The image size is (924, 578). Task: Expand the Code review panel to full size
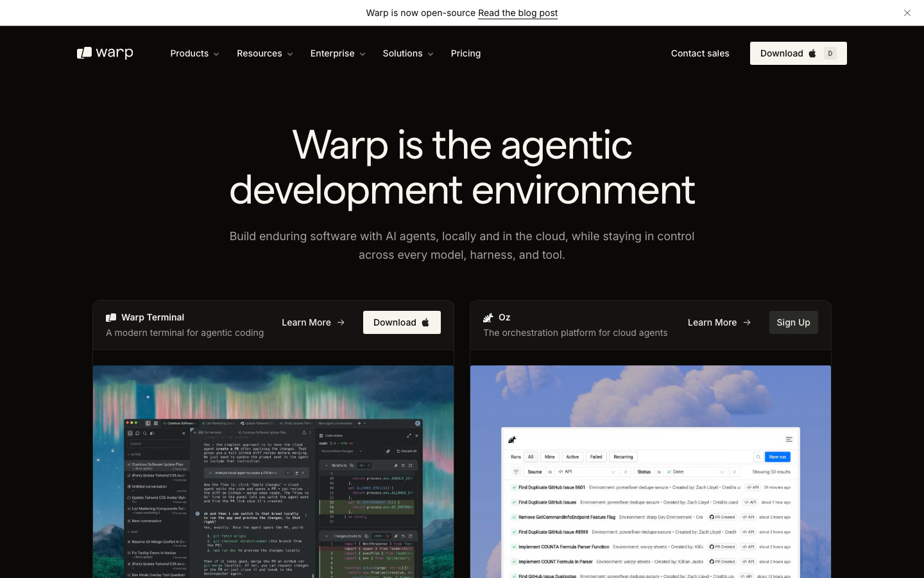point(409,435)
